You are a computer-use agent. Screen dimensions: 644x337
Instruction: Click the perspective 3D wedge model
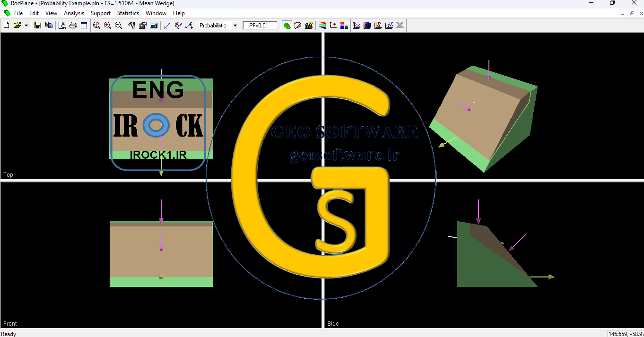click(482, 118)
